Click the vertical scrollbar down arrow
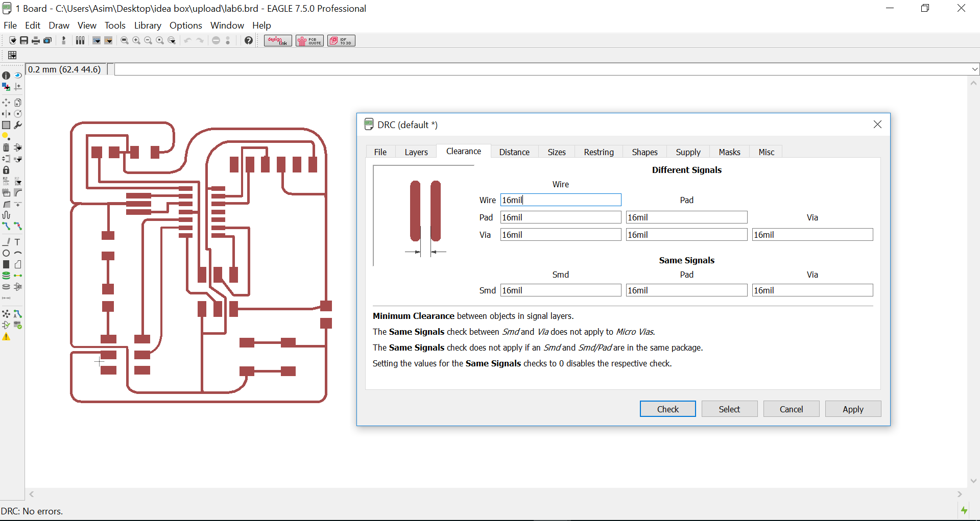 click(974, 481)
